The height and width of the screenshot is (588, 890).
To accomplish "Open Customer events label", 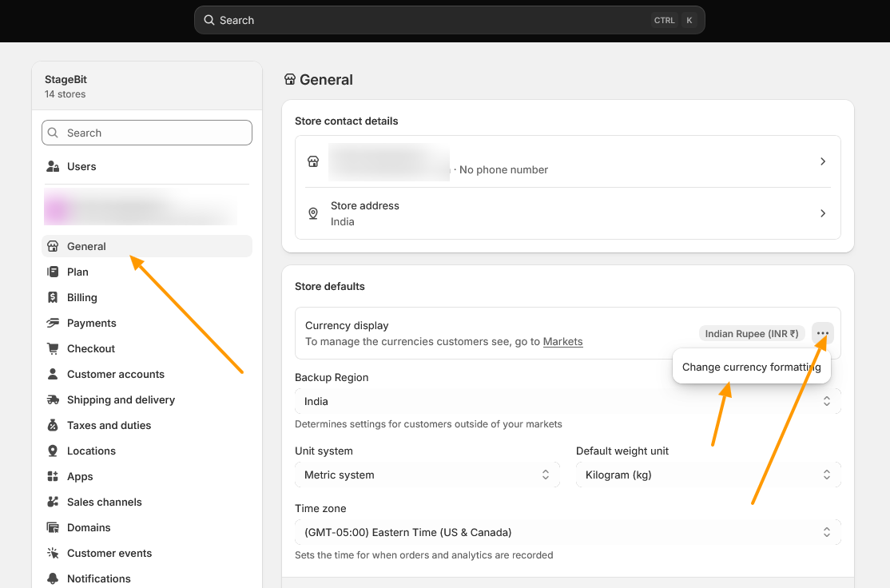I will [x=109, y=553].
